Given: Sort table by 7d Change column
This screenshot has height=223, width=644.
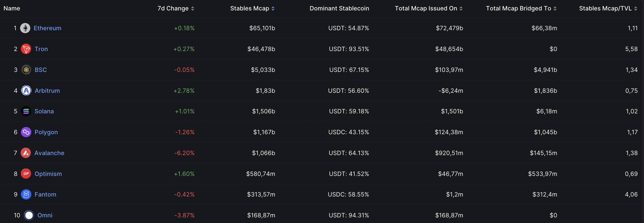Looking at the screenshot, I should click(x=176, y=9).
